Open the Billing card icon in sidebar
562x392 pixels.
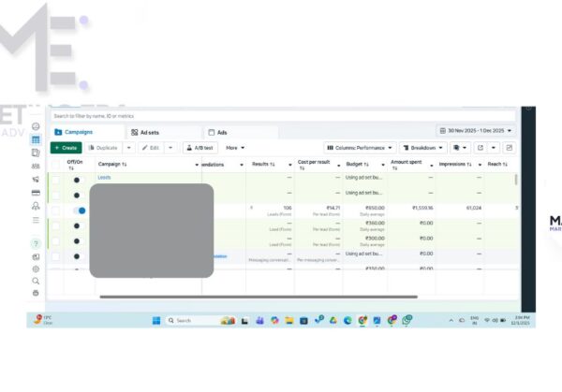pos(36,193)
